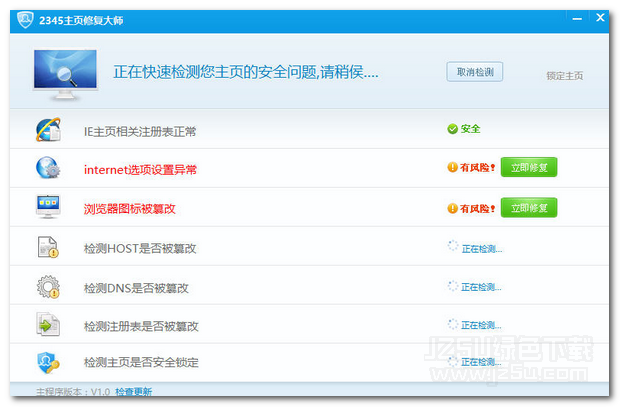
Task: Select the 浏览器图标被篡改 red text
Action: (129, 208)
